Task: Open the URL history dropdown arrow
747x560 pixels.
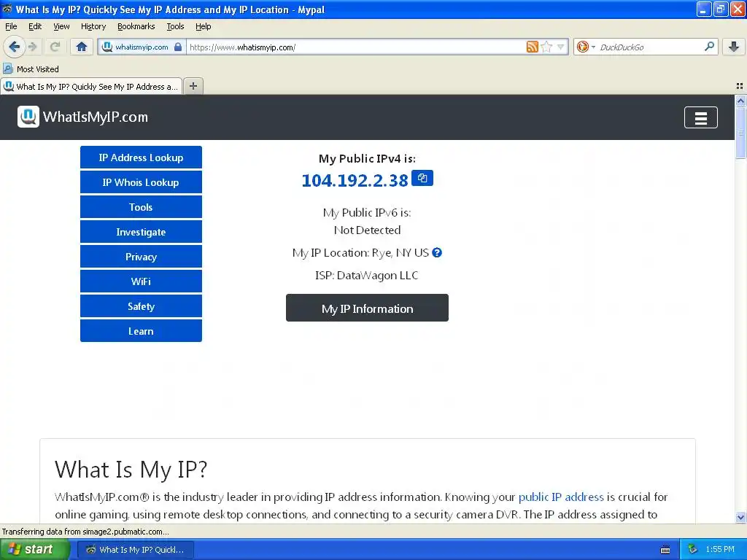Action: pyautogui.click(x=561, y=47)
